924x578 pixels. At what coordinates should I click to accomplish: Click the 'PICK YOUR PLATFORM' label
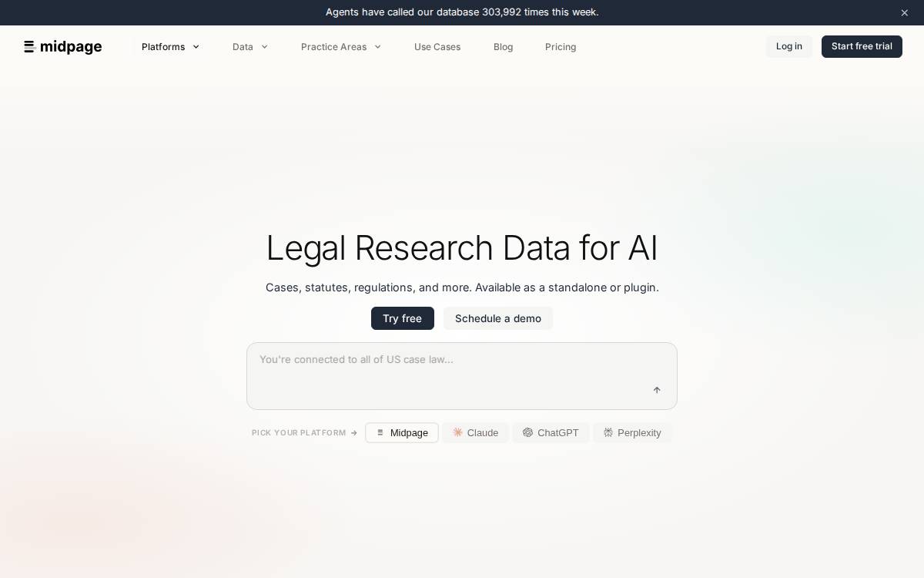(299, 433)
